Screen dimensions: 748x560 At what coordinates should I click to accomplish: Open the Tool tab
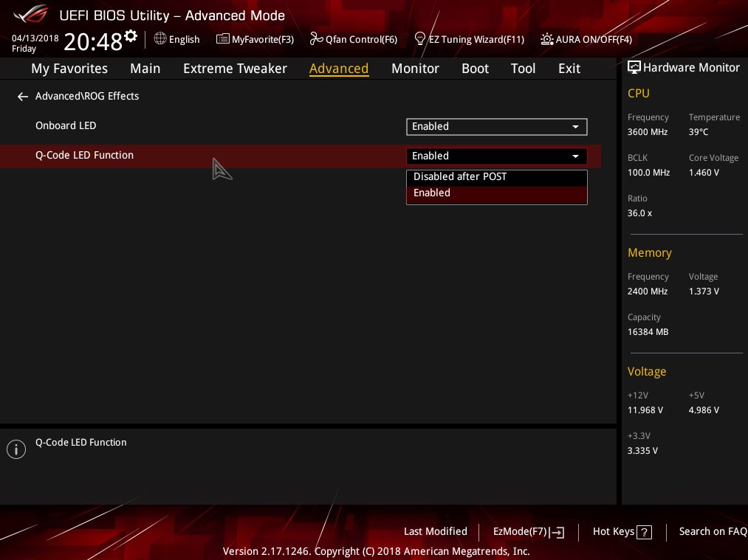coord(523,69)
